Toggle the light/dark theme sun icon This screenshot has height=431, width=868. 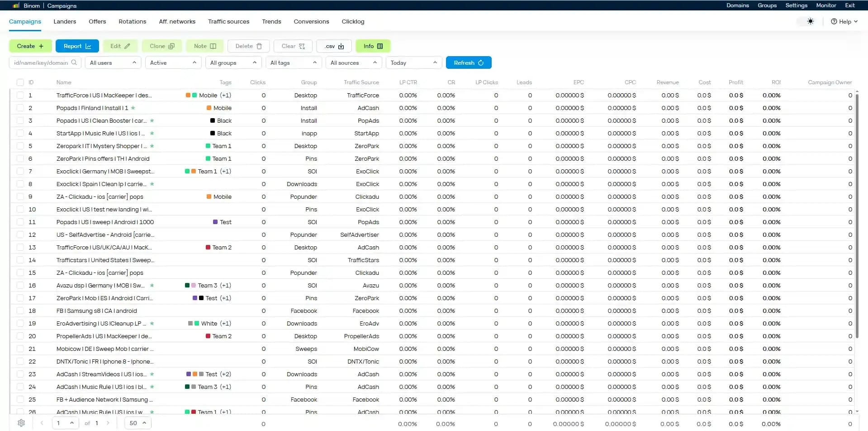[x=810, y=21]
